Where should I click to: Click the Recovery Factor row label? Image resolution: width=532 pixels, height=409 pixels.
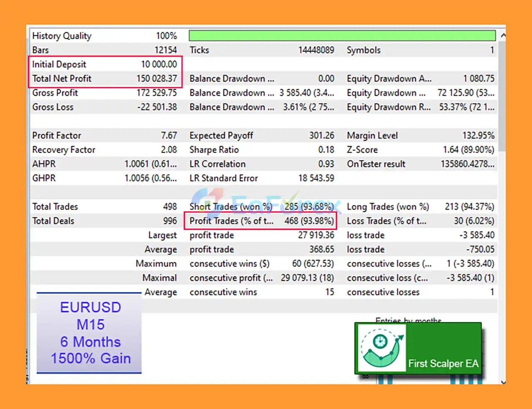[x=64, y=150]
